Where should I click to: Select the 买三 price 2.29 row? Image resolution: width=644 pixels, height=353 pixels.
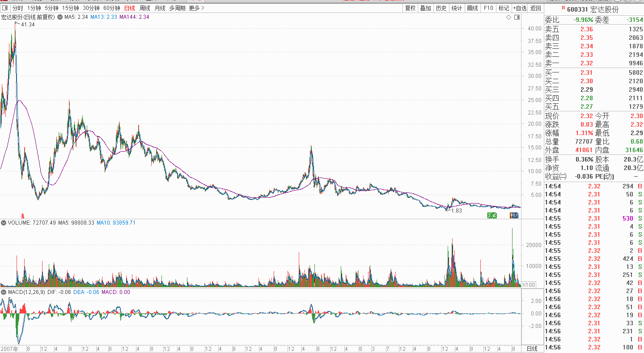pos(594,89)
